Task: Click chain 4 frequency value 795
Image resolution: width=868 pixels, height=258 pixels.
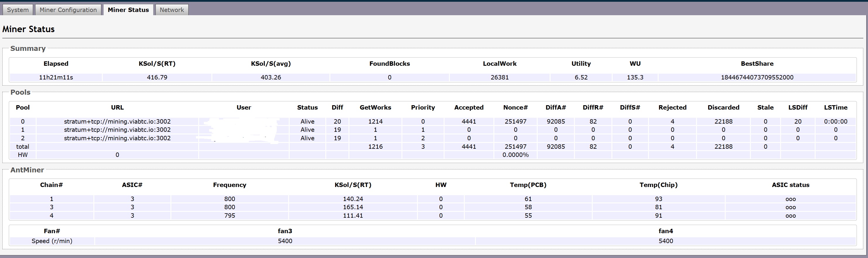Action: click(x=230, y=216)
